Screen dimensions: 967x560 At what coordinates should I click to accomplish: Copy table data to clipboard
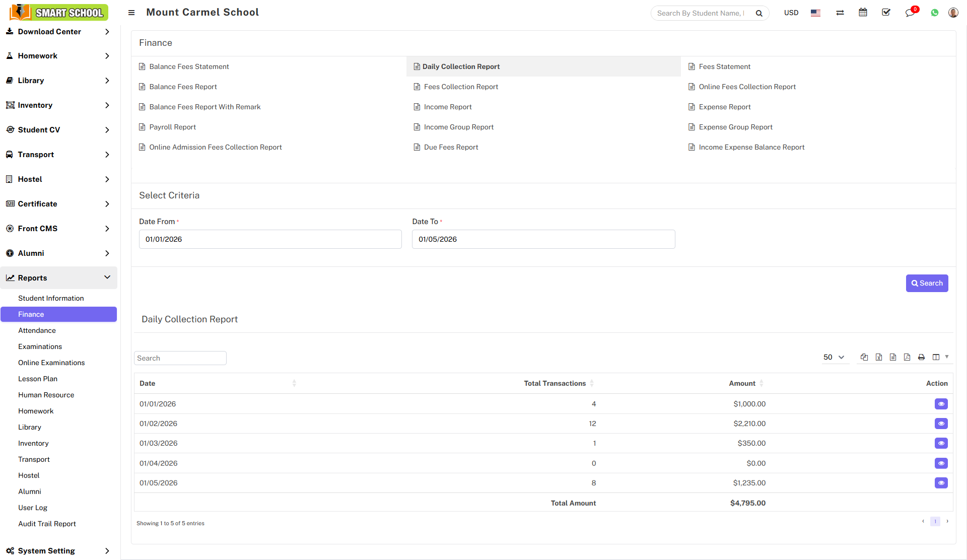click(864, 357)
